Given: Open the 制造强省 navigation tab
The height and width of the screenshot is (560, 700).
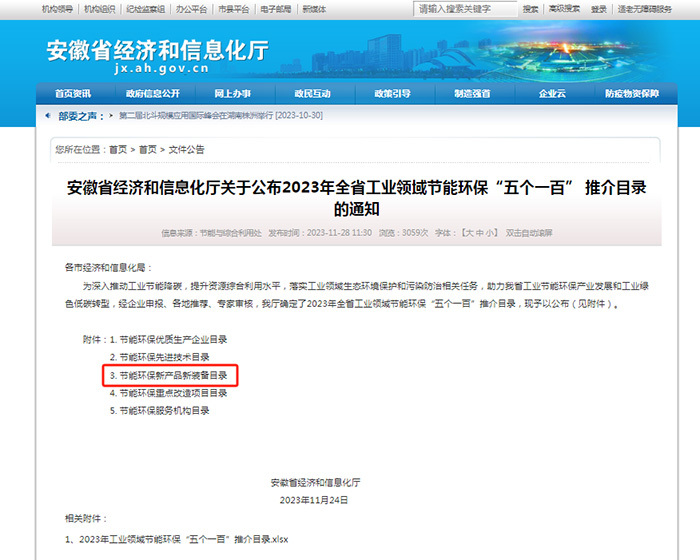Looking at the screenshot, I should [472, 93].
